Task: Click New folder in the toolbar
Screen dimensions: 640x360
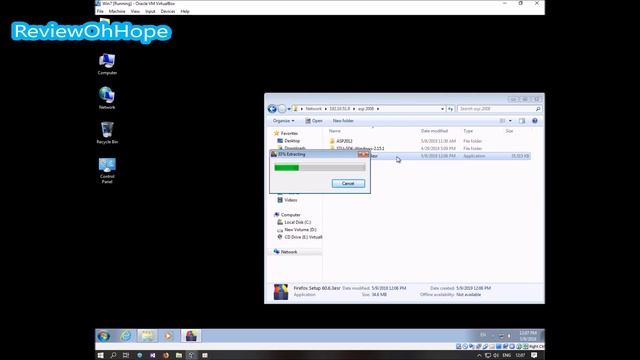Action: coord(343,121)
